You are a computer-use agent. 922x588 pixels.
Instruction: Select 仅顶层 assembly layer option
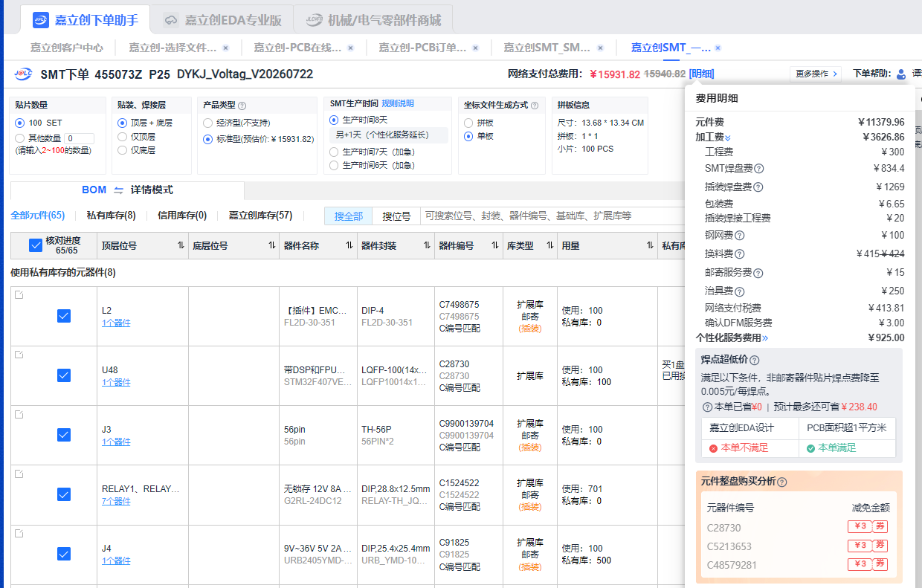tap(123, 136)
